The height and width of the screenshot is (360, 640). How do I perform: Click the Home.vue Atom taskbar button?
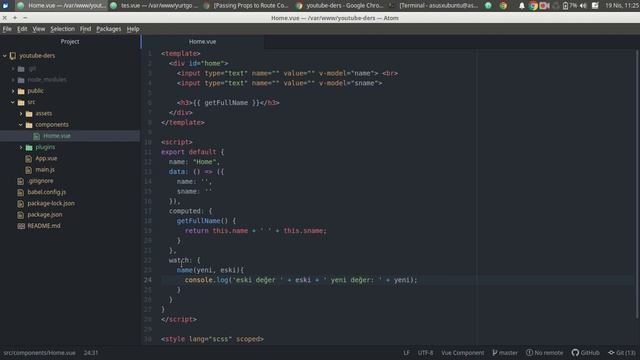tap(61, 6)
